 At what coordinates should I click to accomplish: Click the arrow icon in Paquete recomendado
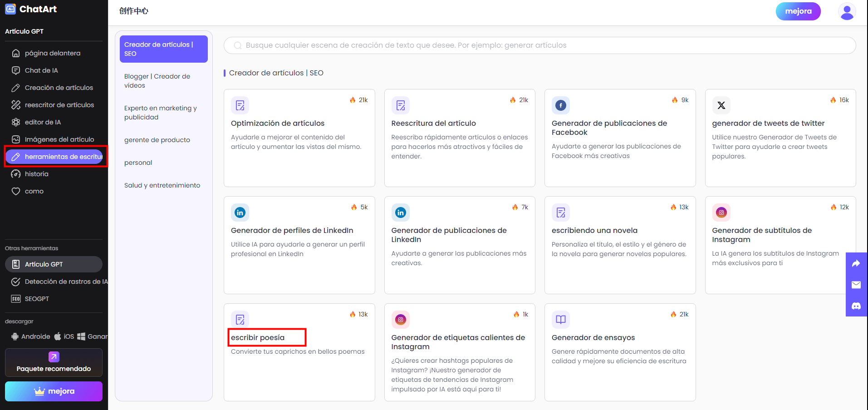(54, 357)
